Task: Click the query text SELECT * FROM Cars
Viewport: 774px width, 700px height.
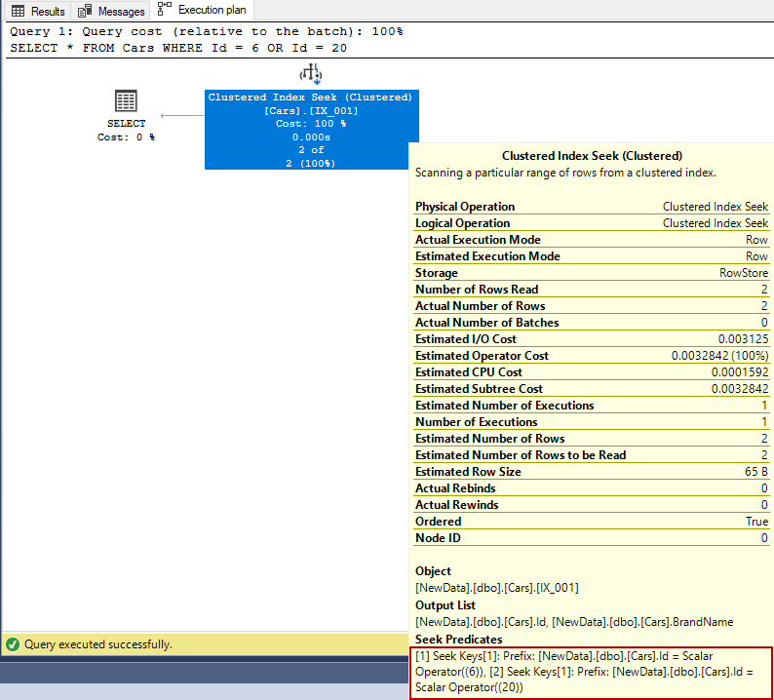Action: pyautogui.click(x=178, y=48)
